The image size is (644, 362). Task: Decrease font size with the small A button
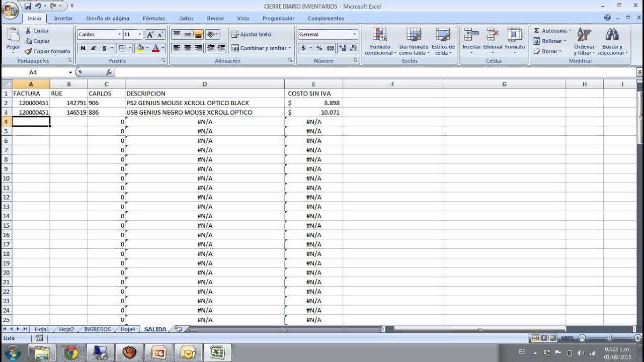point(160,35)
